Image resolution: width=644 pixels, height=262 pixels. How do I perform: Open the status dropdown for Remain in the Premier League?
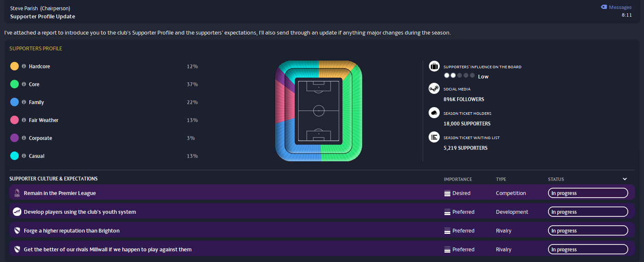coord(588,193)
